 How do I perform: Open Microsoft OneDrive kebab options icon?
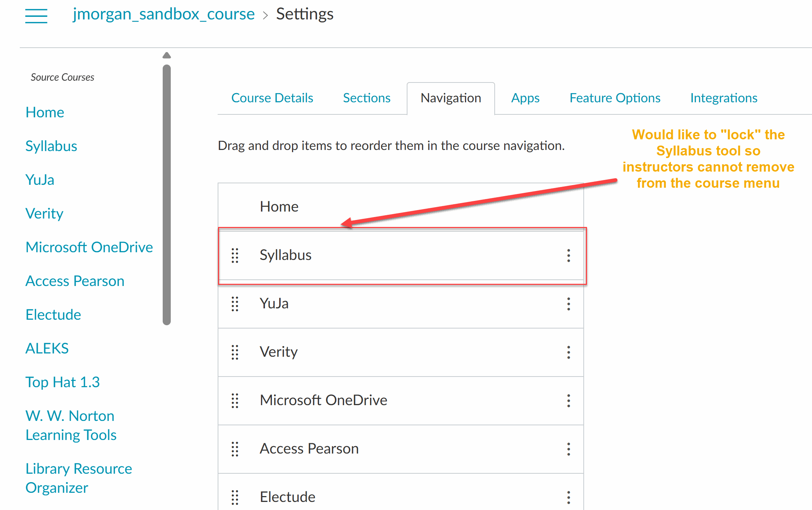(568, 401)
